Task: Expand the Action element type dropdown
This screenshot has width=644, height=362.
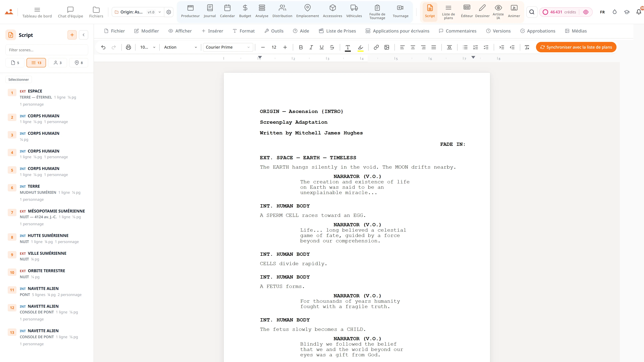Action: pos(180,47)
